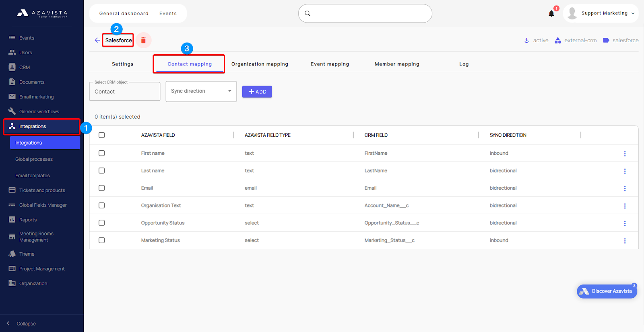Open the Last name row actions menu
Image resolution: width=644 pixels, height=332 pixels.
coord(625,171)
